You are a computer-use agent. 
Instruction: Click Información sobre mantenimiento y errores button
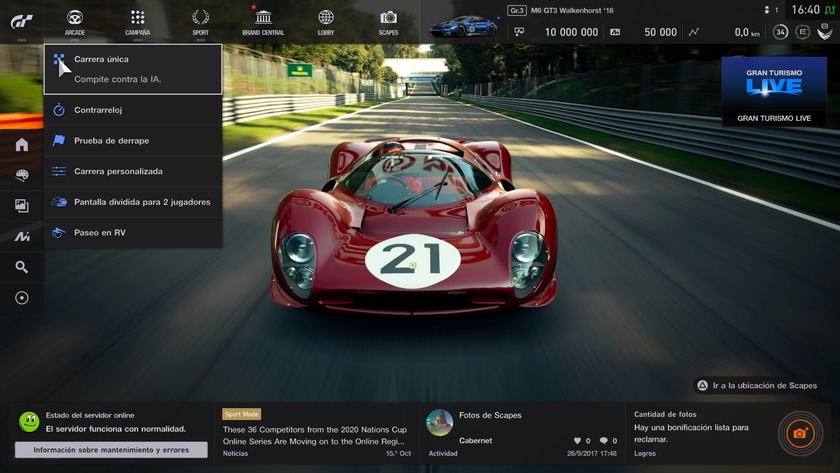(111, 450)
